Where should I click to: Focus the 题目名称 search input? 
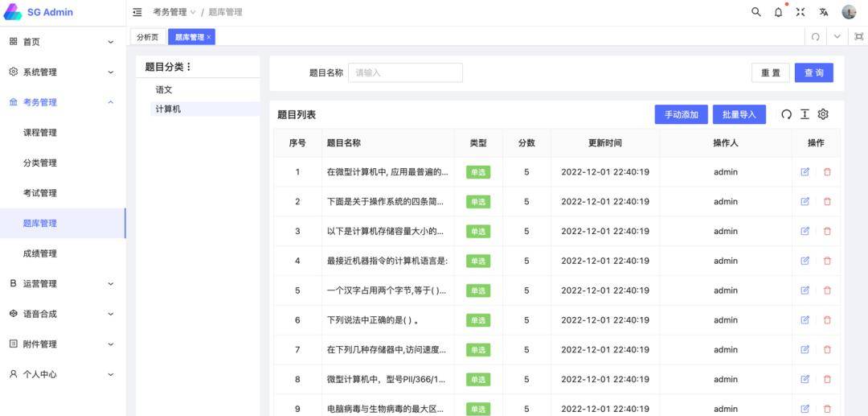(x=405, y=72)
